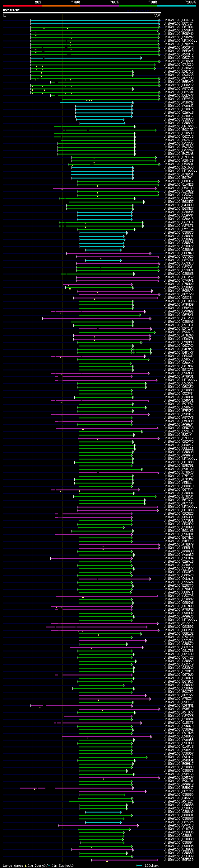Open hit UniRef100_B9N9M0
This screenshot has height=868, width=199.
pyautogui.click(x=178, y=34)
